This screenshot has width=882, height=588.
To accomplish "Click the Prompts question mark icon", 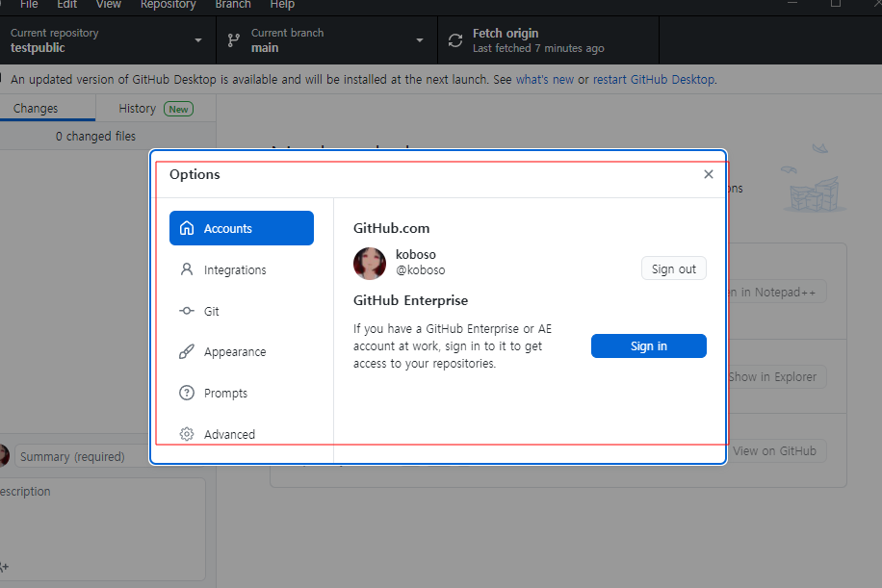I will (187, 393).
